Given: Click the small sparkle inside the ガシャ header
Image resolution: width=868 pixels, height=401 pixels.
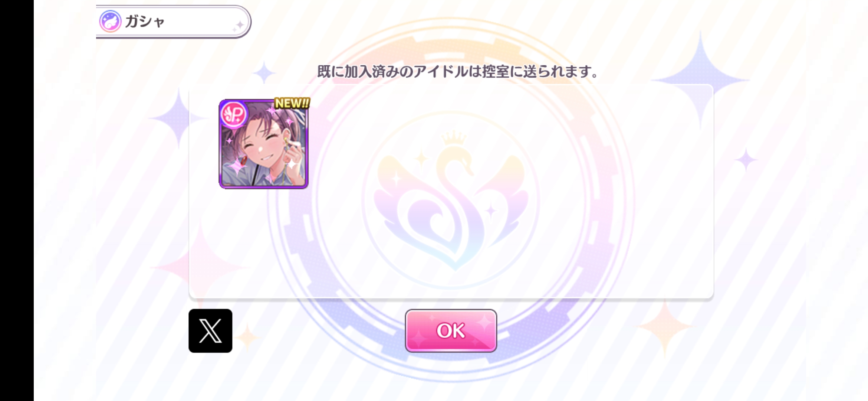Looking at the screenshot, I should (239, 25).
